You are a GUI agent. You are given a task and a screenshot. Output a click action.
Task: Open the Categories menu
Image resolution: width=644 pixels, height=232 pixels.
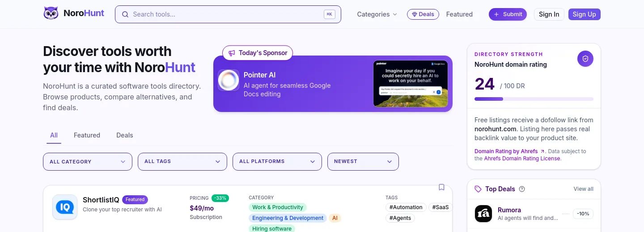coord(377,14)
